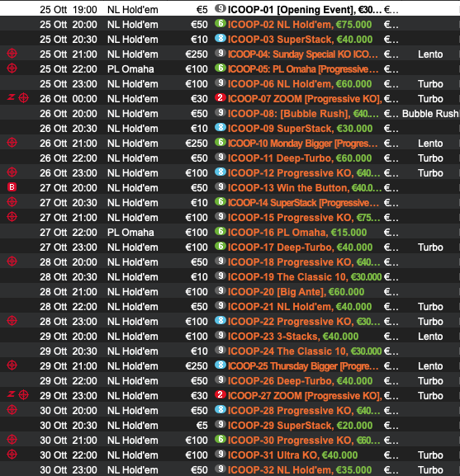Screen dimensions: 460x476
Task: Select the ICOOP-17 Deep-Turbo €40.000 tournament
Action: 300,247
